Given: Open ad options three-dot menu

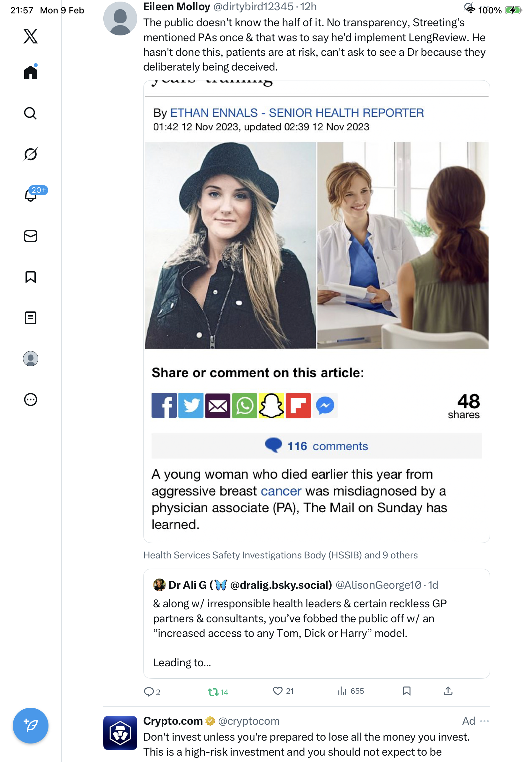Looking at the screenshot, I should pos(484,721).
